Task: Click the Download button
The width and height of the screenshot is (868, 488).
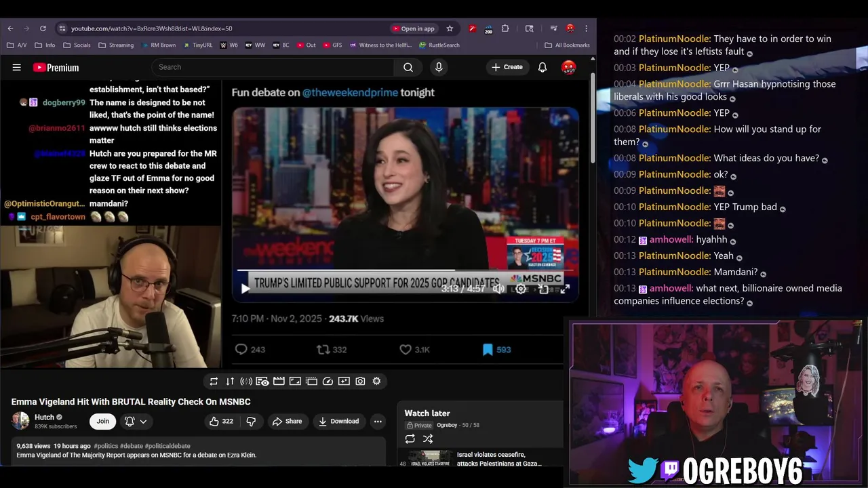Action: pos(339,422)
